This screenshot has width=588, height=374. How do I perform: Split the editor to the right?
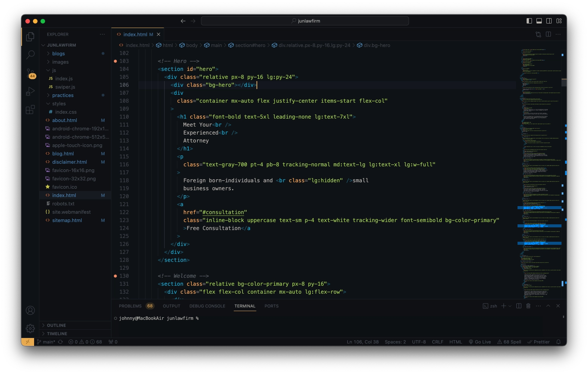tap(548, 34)
